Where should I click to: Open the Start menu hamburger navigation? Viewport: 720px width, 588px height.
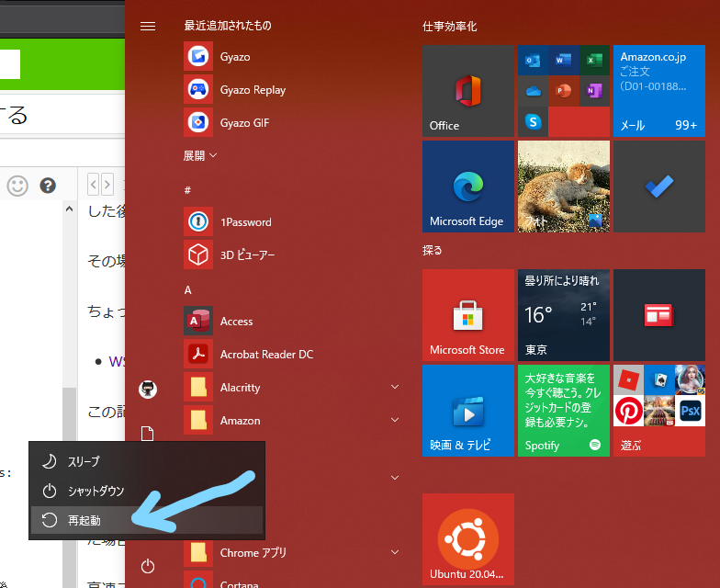click(x=147, y=26)
